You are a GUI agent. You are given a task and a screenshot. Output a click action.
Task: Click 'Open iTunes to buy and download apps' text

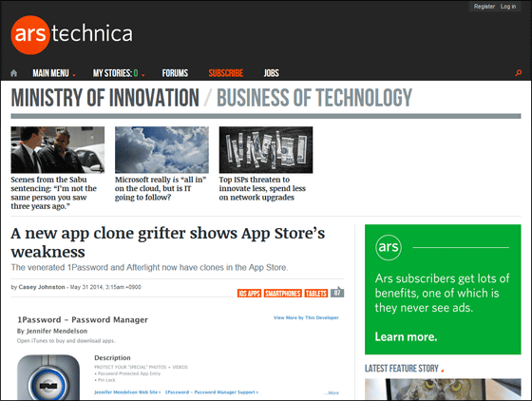66,340
